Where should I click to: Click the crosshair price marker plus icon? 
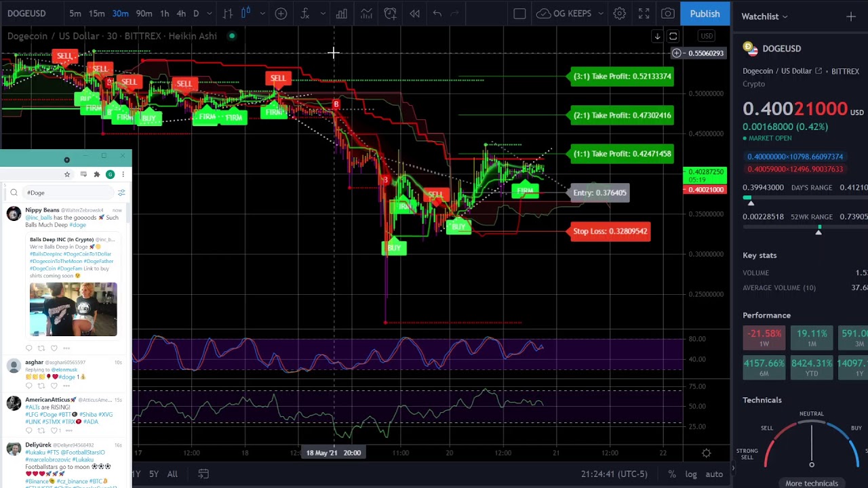(x=676, y=53)
